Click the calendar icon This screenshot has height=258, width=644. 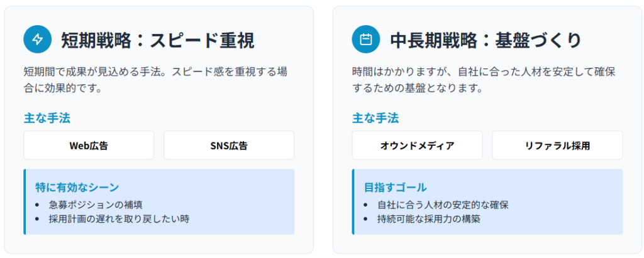pyautogui.click(x=365, y=40)
